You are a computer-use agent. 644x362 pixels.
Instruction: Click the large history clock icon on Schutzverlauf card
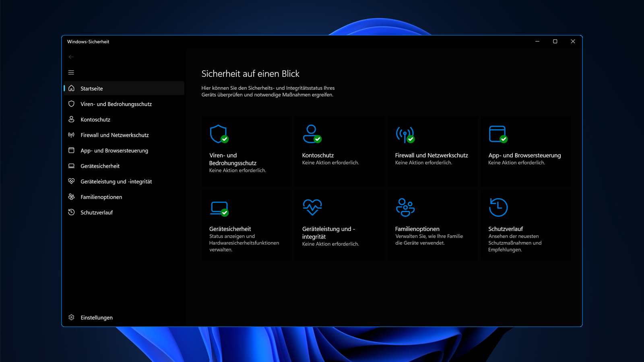click(x=498, y=207)
